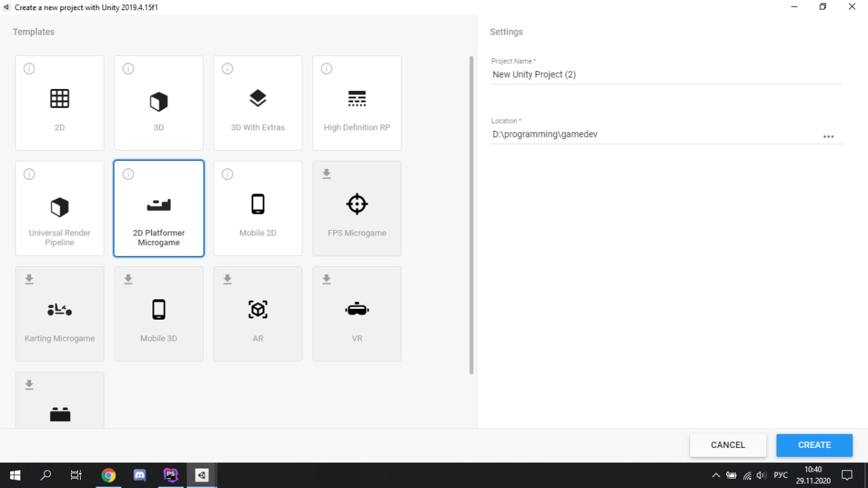Select the Mobile 3D phone icon

(x=159, y=309)
